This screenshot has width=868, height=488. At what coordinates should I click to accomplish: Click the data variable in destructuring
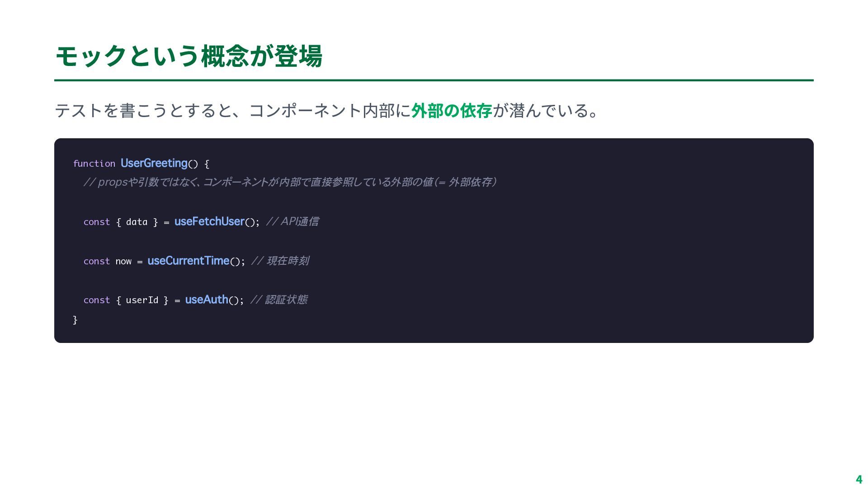tap(137, 222)
